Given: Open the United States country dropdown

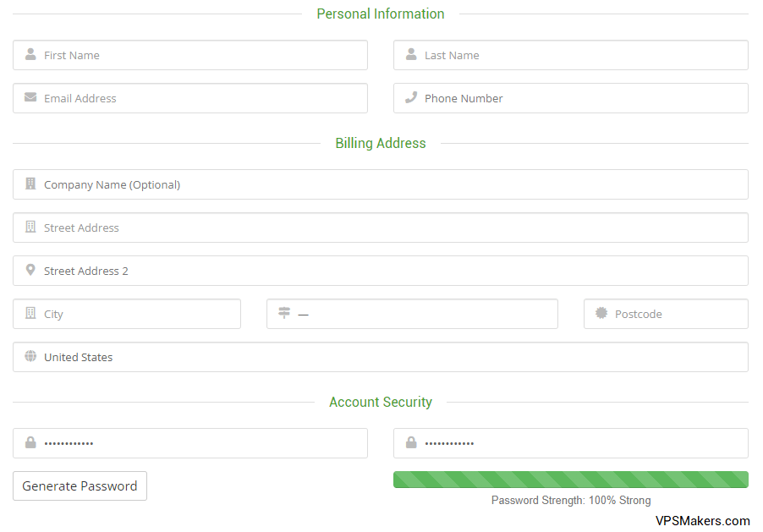Looking at the screenshot, I should (x=381, y=357).
